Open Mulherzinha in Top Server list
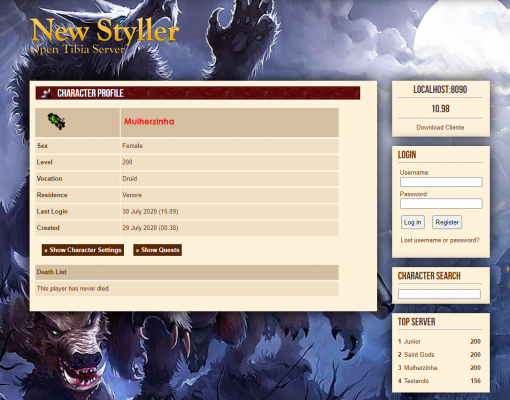The height and width of the screenshot is (400, 510). 420,368
